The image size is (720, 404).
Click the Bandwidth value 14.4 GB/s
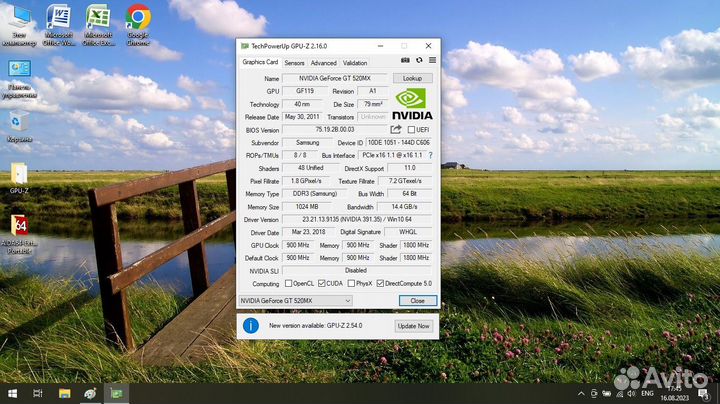(404, 207)
